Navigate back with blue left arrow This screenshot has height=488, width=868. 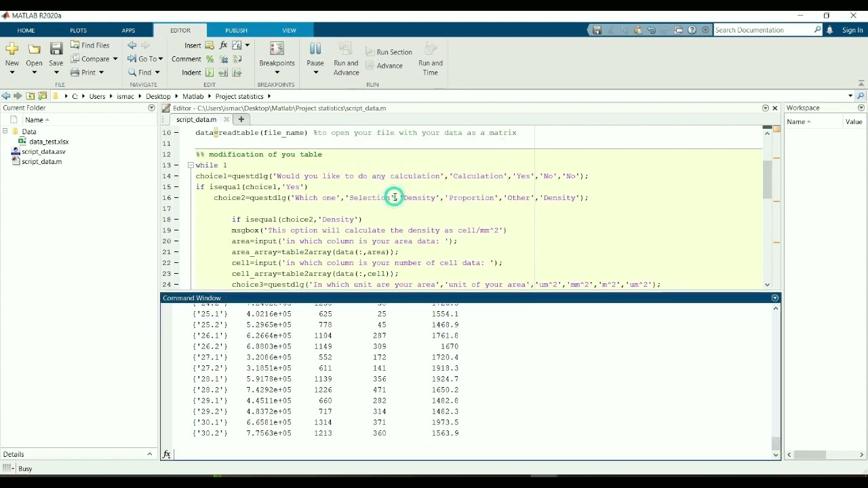[132, 45]
